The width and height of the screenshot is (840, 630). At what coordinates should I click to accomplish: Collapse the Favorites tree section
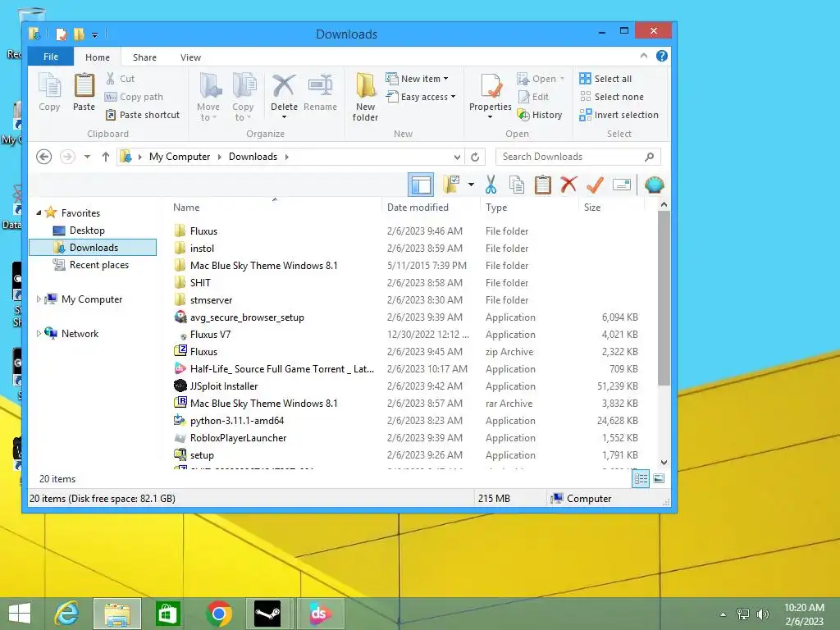39,212
